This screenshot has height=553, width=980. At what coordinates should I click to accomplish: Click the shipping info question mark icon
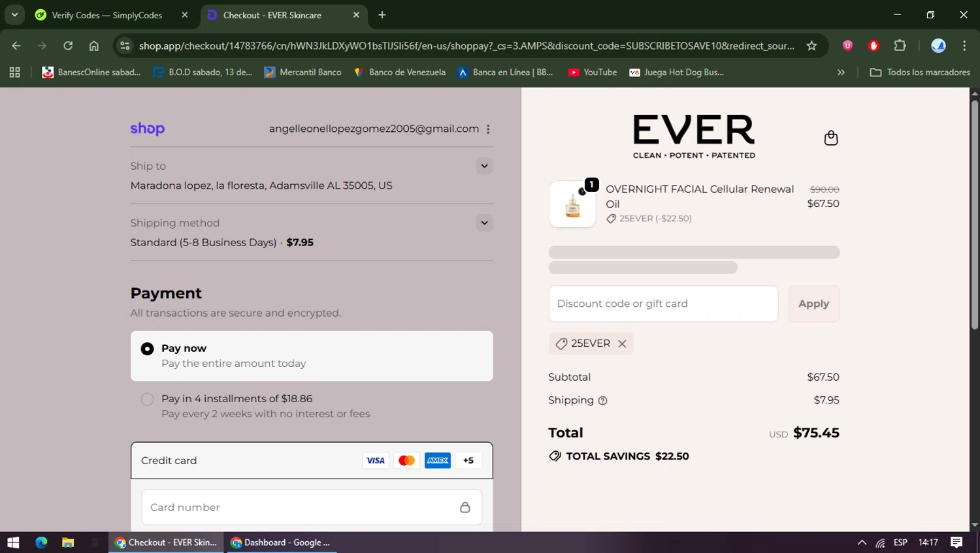(x=602, y=401)
